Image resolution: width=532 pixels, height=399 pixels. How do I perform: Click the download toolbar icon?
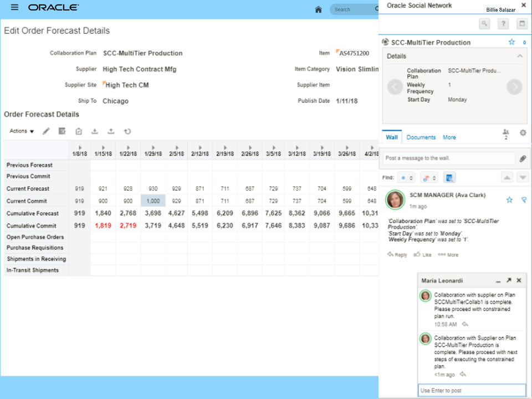pyautogui.click(x=95, y=131)
